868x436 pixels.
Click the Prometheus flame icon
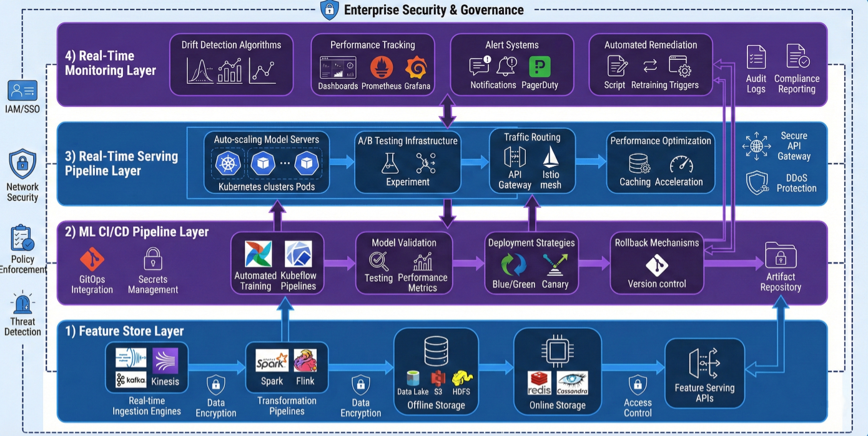(x=381, y=67)
